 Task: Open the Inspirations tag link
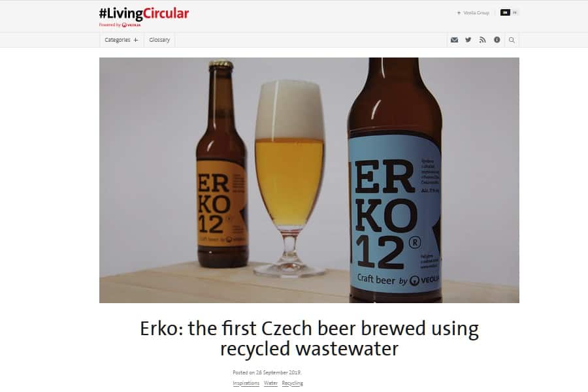click(246, 383)
